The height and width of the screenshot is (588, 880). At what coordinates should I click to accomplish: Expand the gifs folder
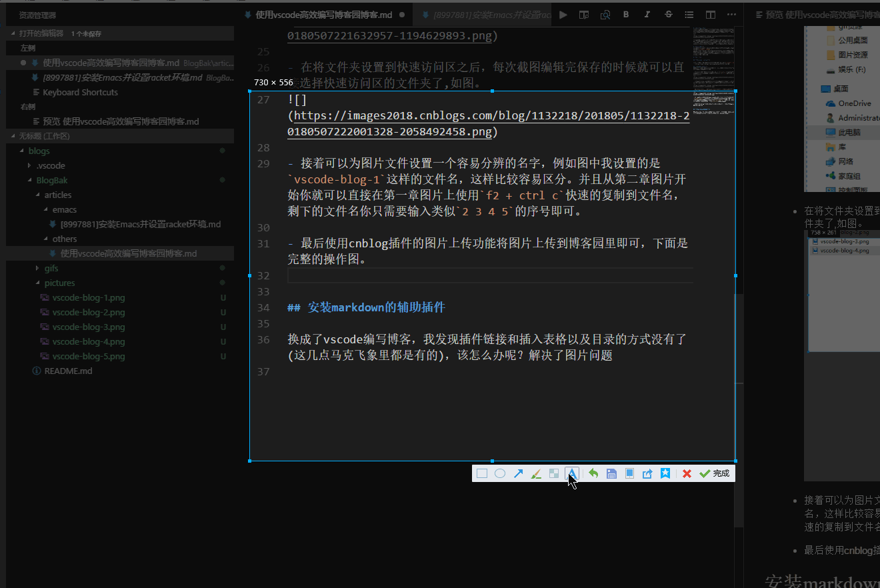(51, 268)
